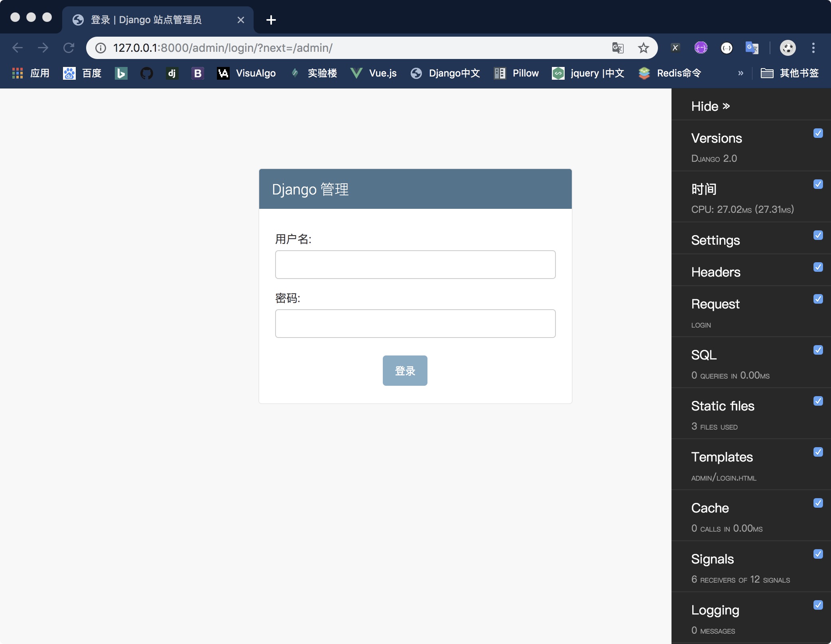Collapse the debug toolbar with Hide »
This screenshot has width=831, height=644.
point(710,106)
